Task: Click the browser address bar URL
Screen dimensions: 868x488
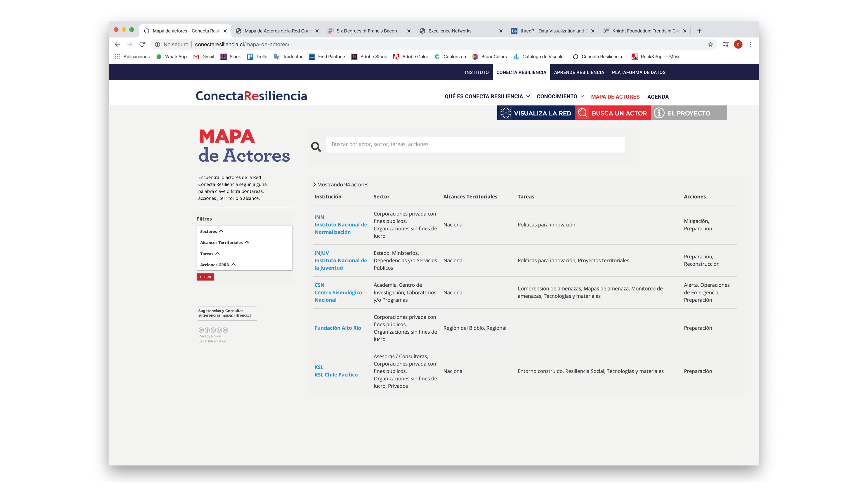Action: pos(242,44)
